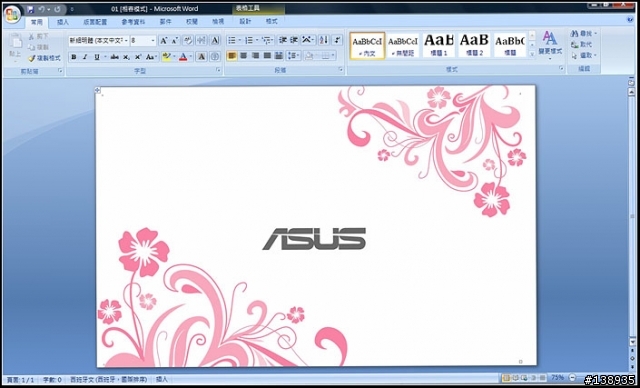Screen dimensions: 640x388
Task: Toggle the Show/Hide paragraph marks button
Action: (337, 40)
